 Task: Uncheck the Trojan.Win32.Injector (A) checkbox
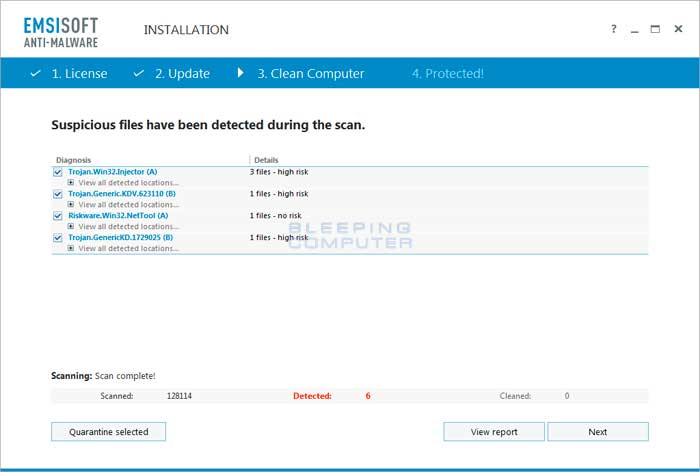pyautogui.click(x=58, y=172)
